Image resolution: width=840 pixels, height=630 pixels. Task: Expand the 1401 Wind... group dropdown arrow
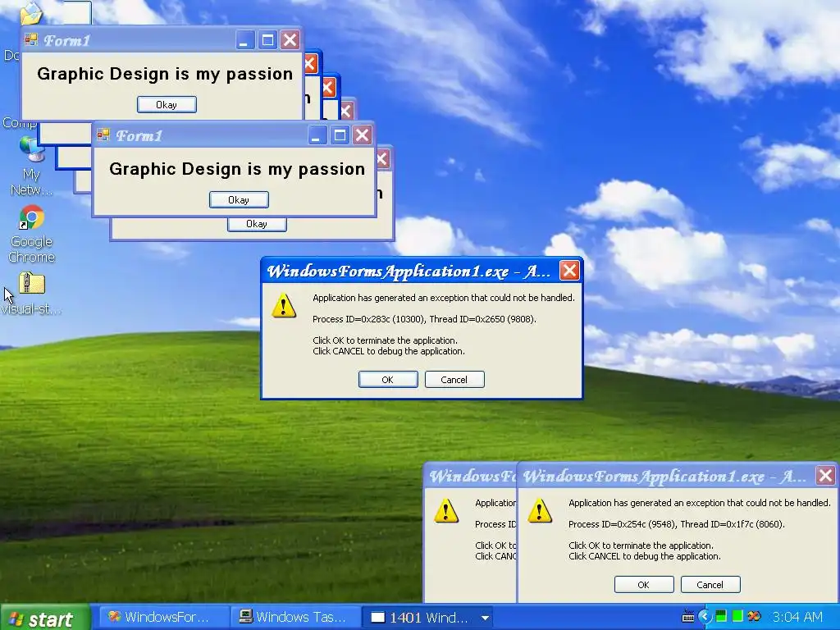coord(485,618)
